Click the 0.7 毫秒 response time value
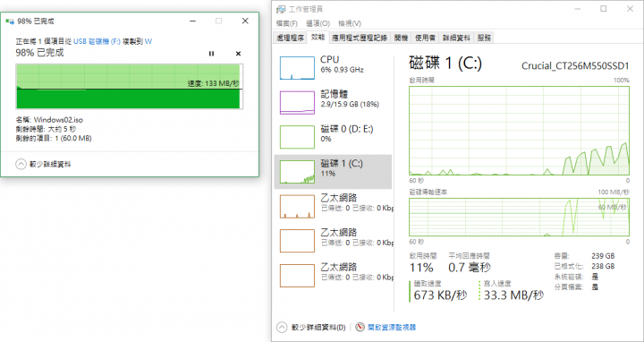Viewport: 644px width, 342px height. 469,268
